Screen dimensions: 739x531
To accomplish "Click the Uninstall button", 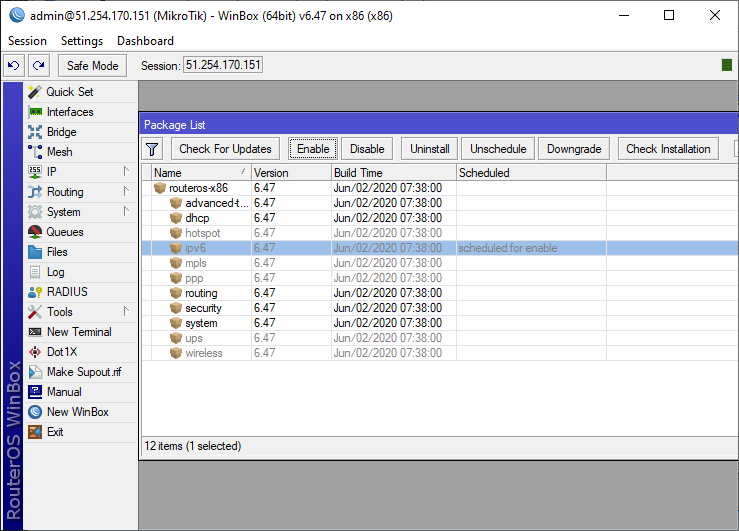I will point(429,149).
